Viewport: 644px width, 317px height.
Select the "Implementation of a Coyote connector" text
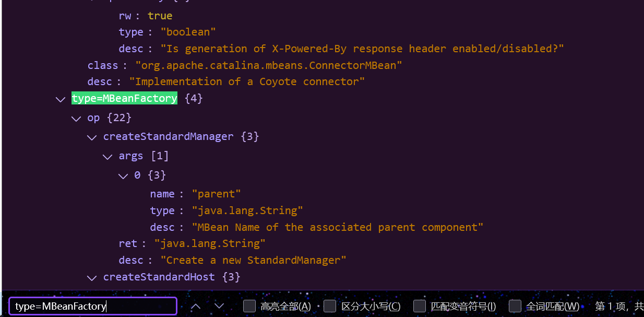[247, 81]
